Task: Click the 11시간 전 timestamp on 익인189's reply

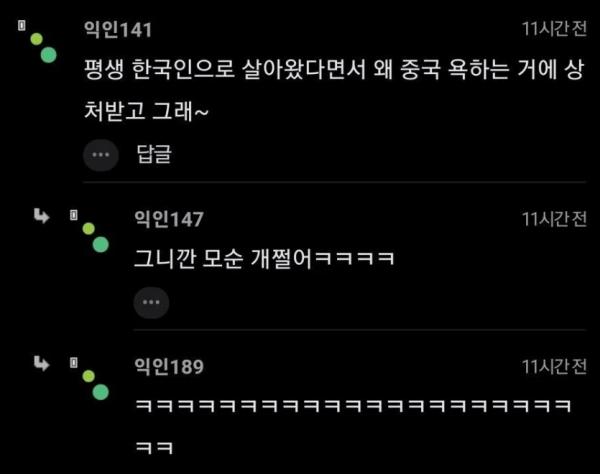Action: [x=554, y=366]
